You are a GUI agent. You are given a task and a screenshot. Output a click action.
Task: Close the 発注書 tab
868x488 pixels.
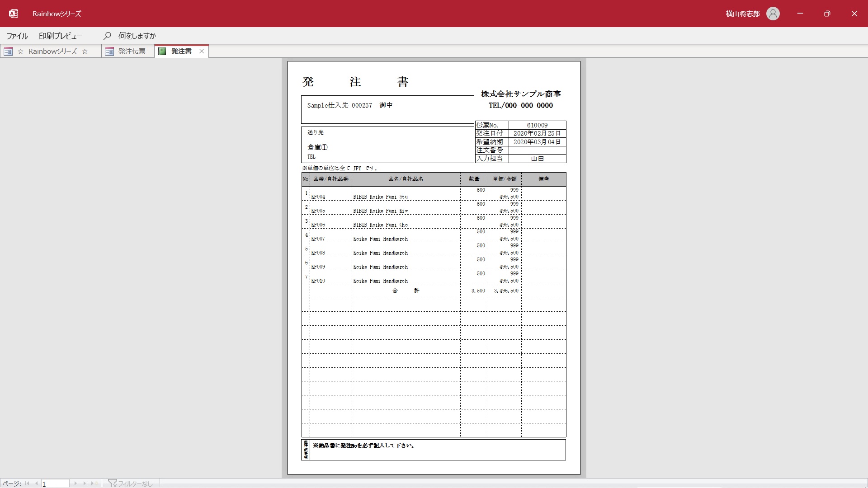tap(202, 52)
